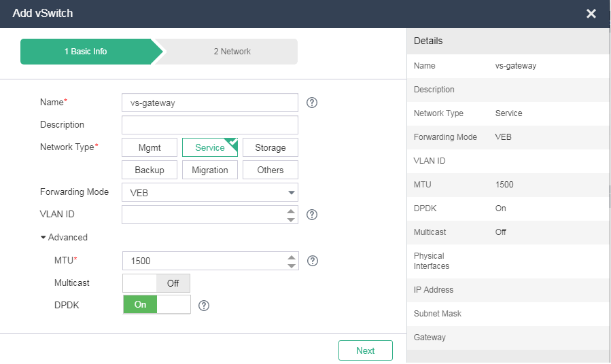Switch to the 1 Basic Info step
The width and height of the screenshot is (611, 364).
(x=86, y=52)
